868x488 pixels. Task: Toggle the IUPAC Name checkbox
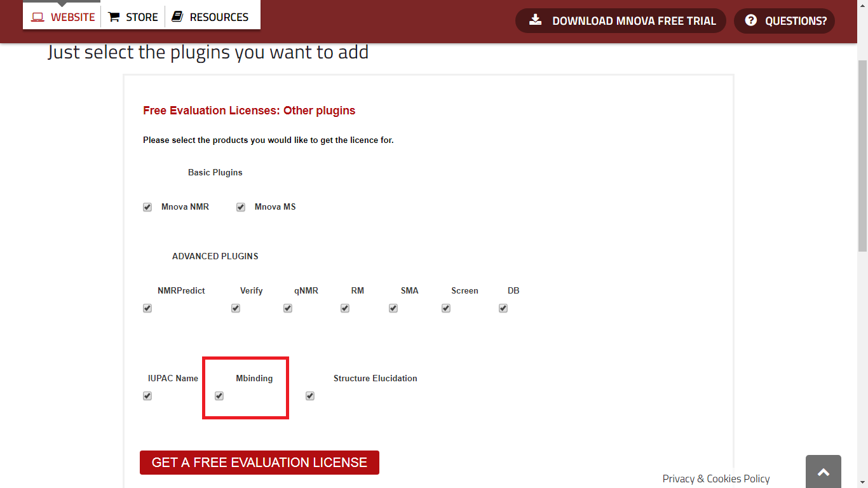[147, 396]
